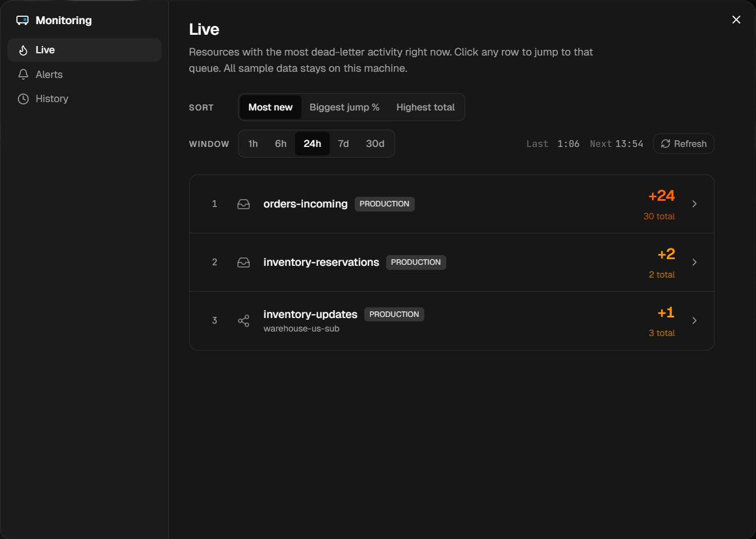Click the +24 new count
756x539 pixels.
[661, 196]
